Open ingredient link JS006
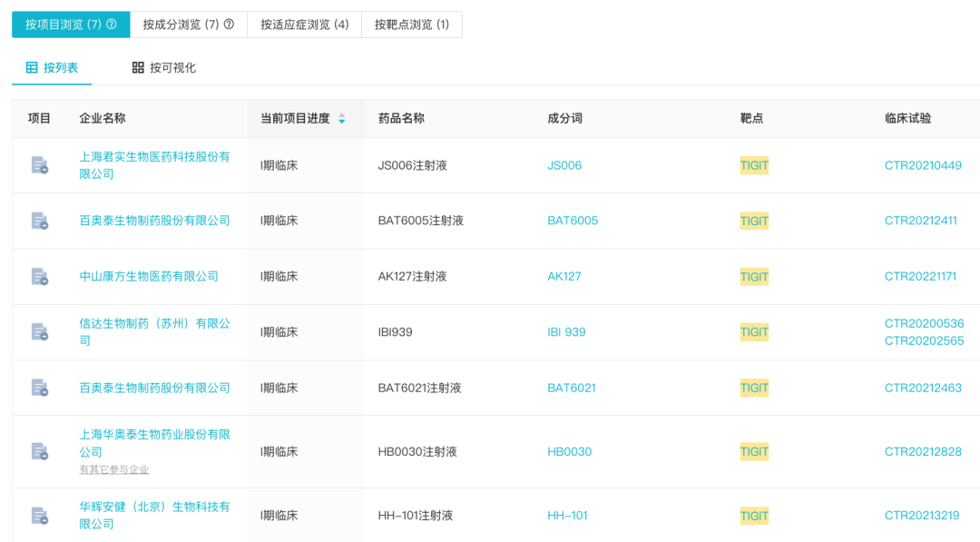980x542 pixels. 564,165
